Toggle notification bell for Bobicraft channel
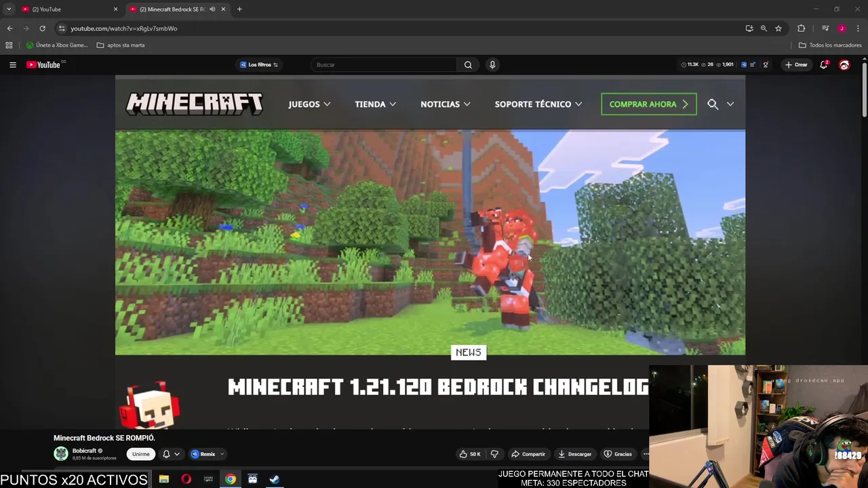Screen dimensions: 868x488 point(166,454)
